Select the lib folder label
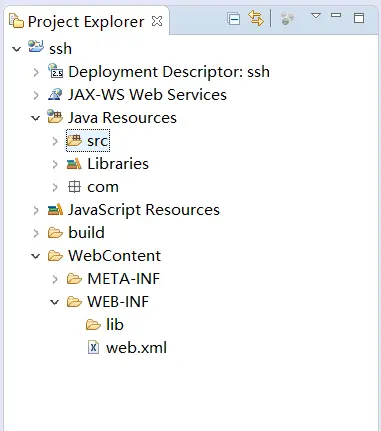This screenshot has width=381, height=431. 115,325
